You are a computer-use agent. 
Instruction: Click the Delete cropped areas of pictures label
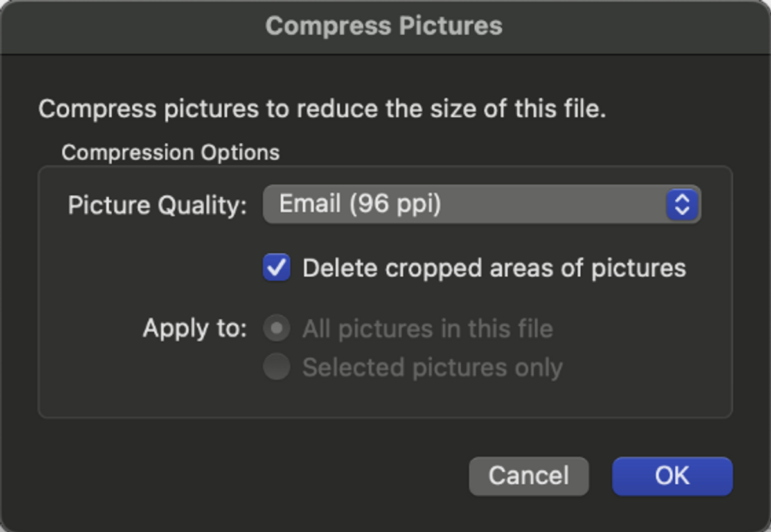[494, 268]
